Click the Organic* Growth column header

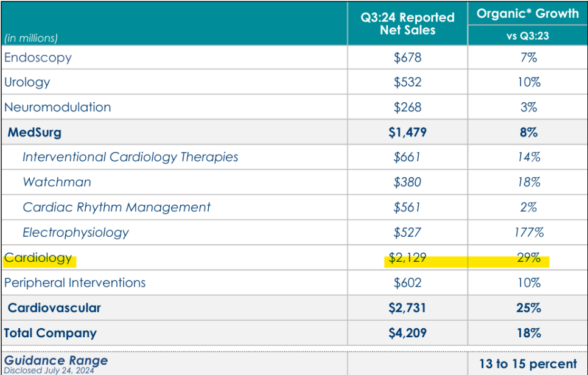pos(528,13)
